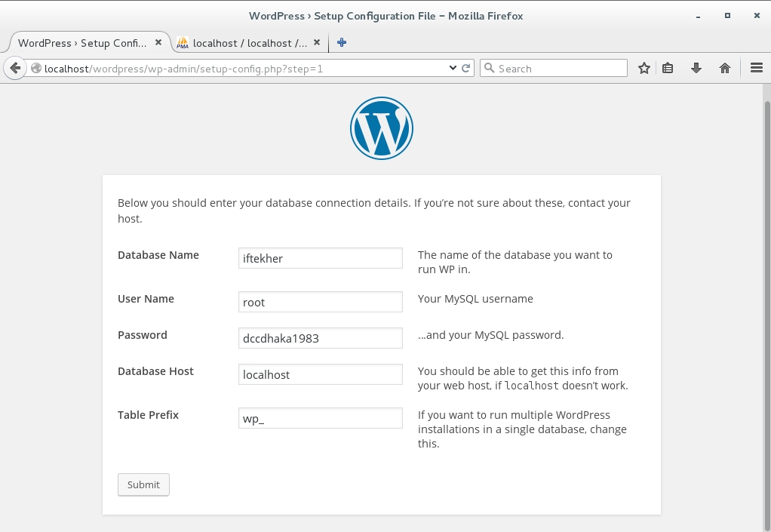
Task: Click the Table Prefix field showing wp_
Action: coord(320,417)
